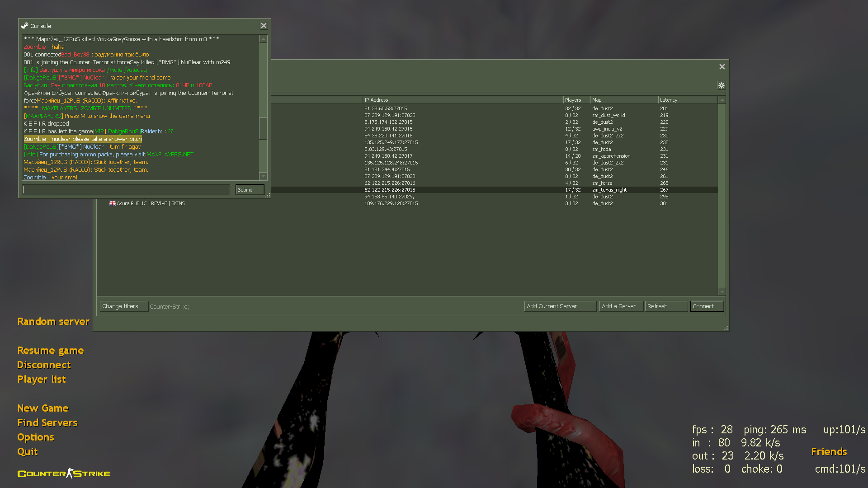Open server browser settings gear icon

click(721, 85)
